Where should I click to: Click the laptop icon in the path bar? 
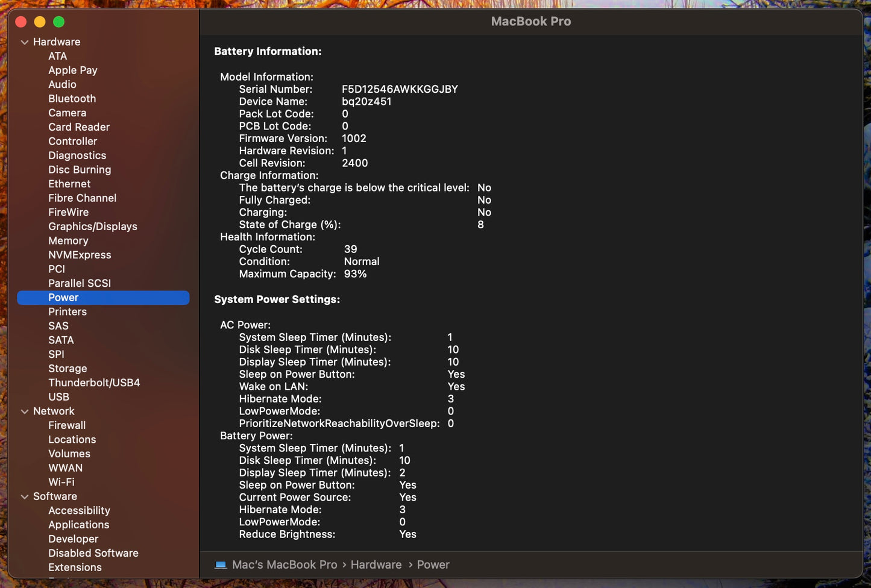221,565
